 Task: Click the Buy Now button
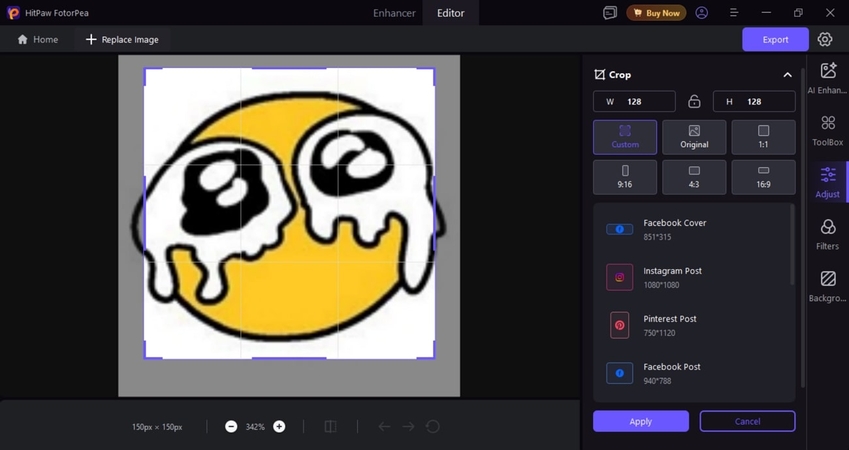tap(656, 13)
